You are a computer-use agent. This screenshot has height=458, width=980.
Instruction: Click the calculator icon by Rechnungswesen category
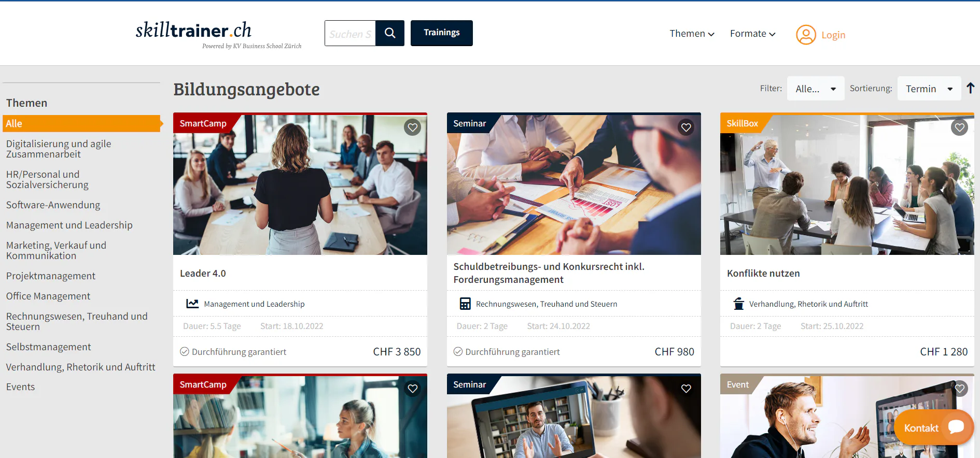465,304
